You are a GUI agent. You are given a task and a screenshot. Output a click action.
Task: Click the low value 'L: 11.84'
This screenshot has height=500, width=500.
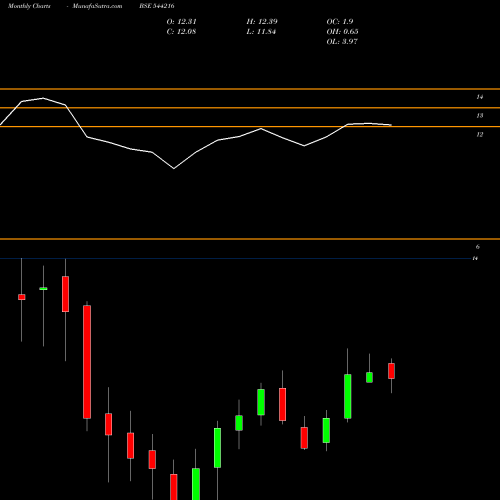tap(261, 32)
